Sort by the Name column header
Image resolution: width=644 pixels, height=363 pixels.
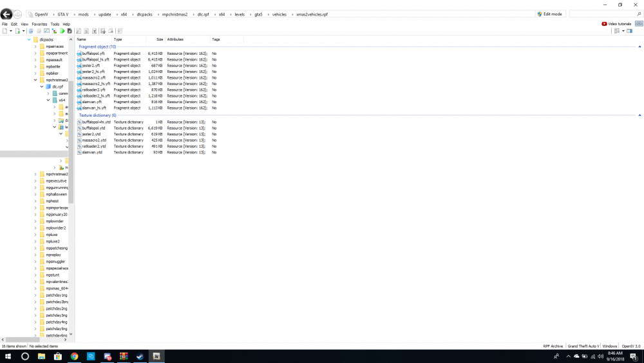tap(93, 39)
